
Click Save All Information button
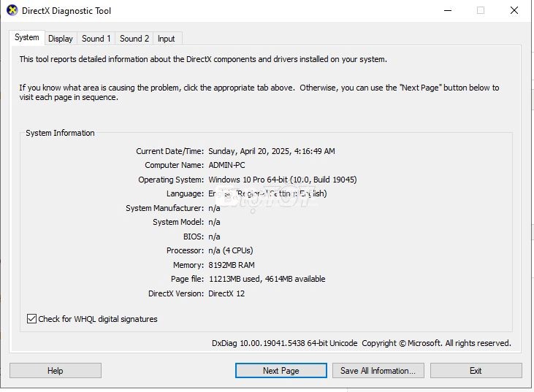point(378,371)
